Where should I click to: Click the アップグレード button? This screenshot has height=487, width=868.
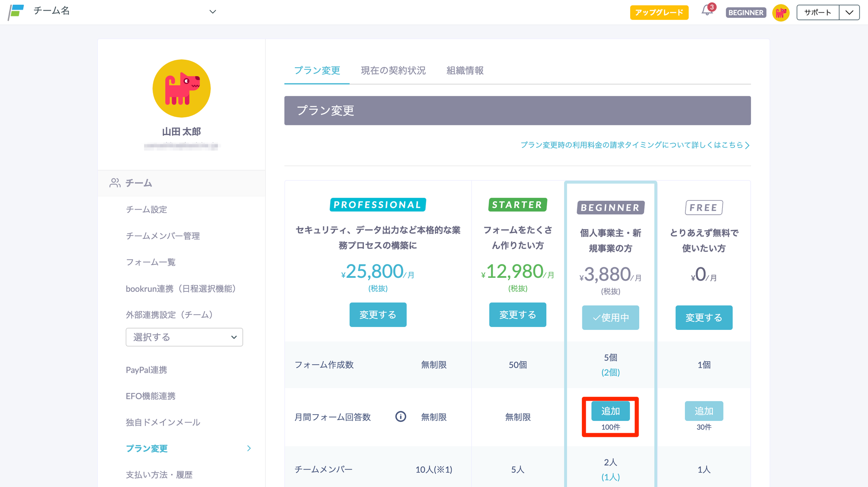click(659, 13)
